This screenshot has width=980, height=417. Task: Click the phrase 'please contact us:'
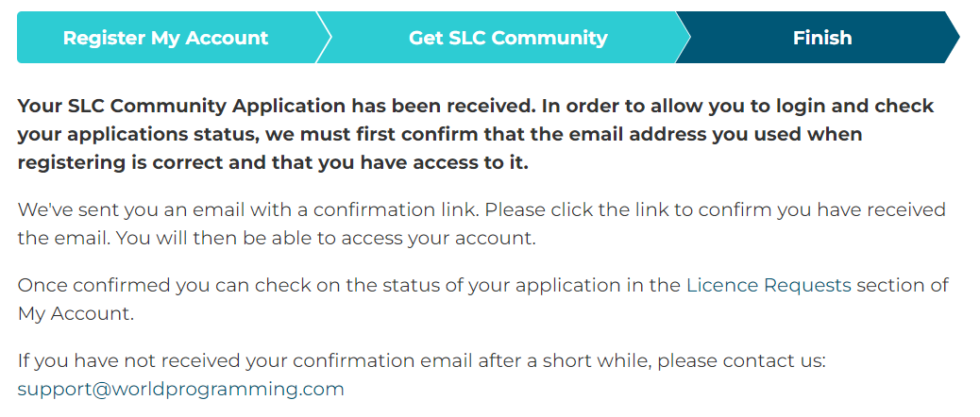coord(742,360)
